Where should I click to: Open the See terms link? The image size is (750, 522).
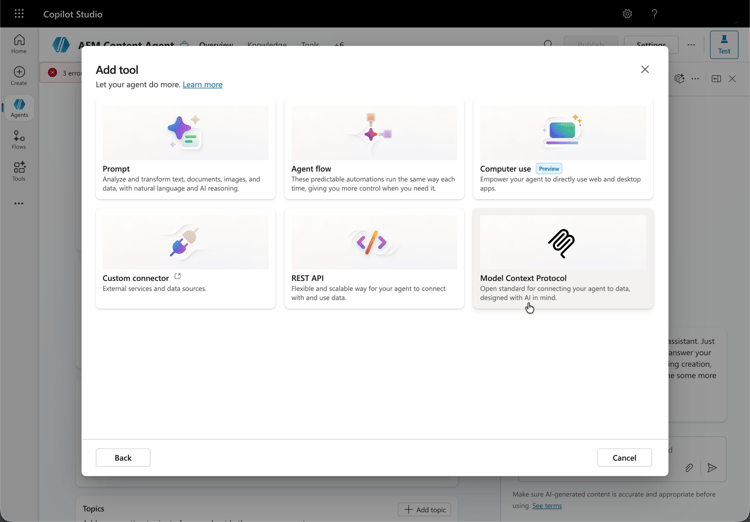click(547, 506)
